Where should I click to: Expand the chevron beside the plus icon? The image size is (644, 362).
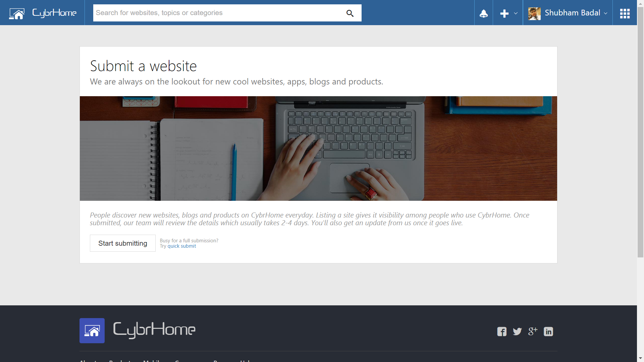pos(516,13)
